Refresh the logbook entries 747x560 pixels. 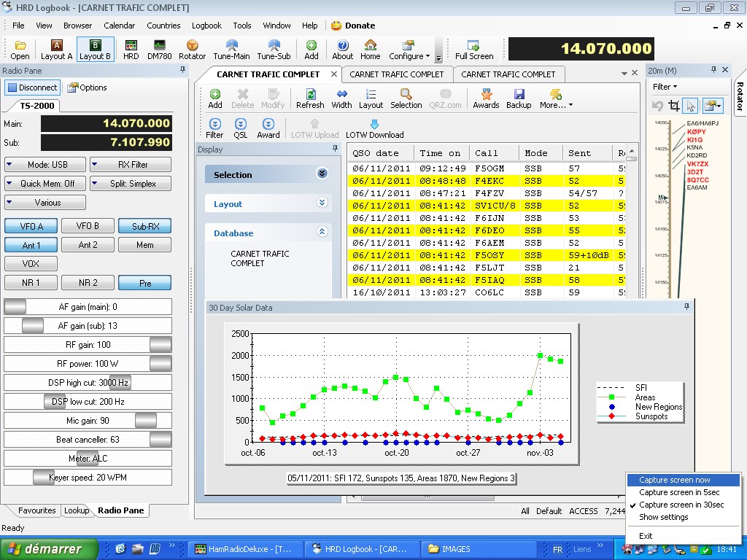tap(310, 98)
